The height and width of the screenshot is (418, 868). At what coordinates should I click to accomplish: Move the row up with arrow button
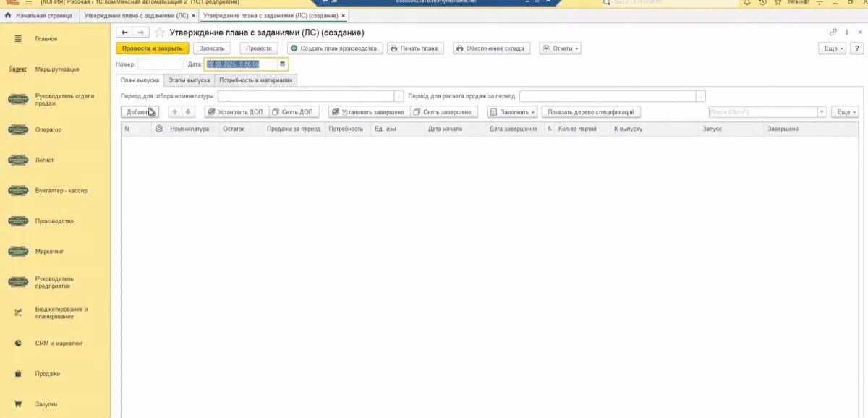[x=174, y=112]
